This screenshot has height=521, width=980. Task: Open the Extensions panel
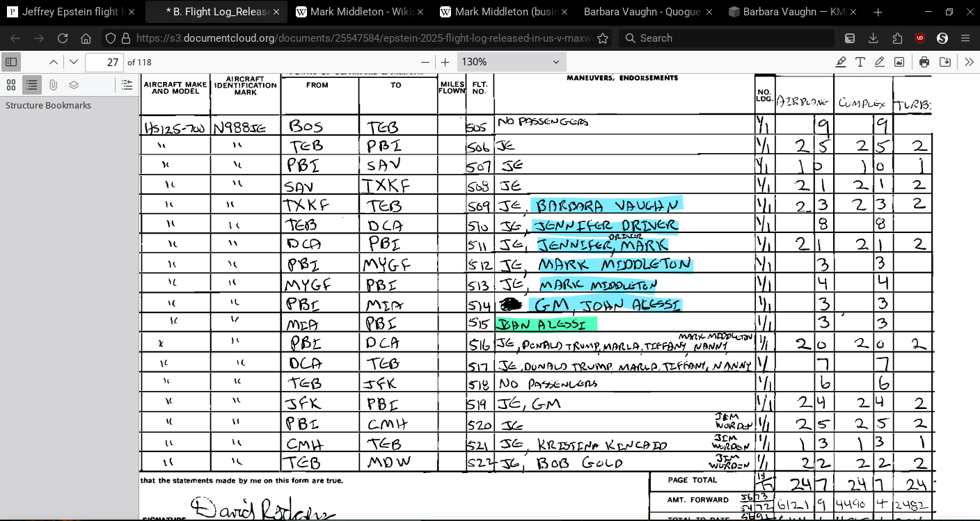897,38
